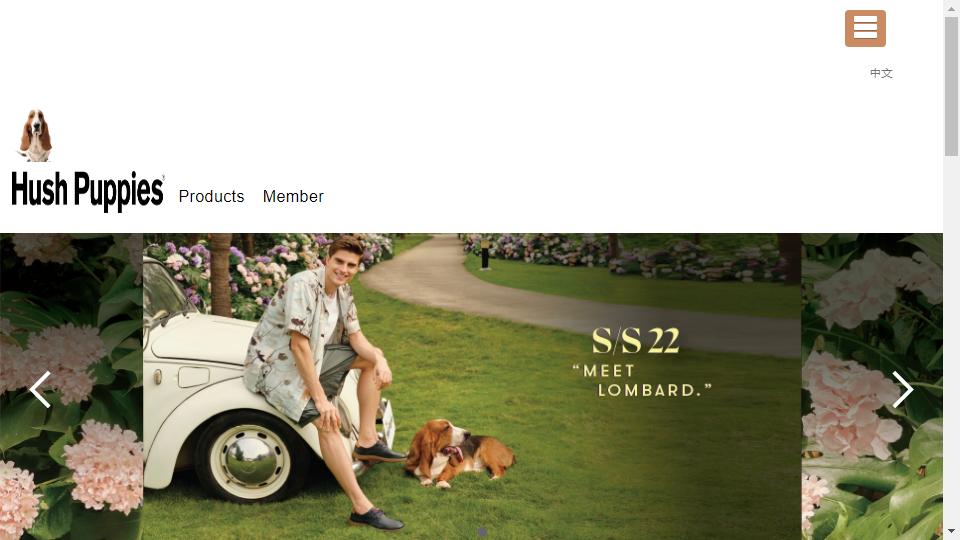960x540 pixels.
Task: Click the basset hound logo image
Action: [36, 135]
